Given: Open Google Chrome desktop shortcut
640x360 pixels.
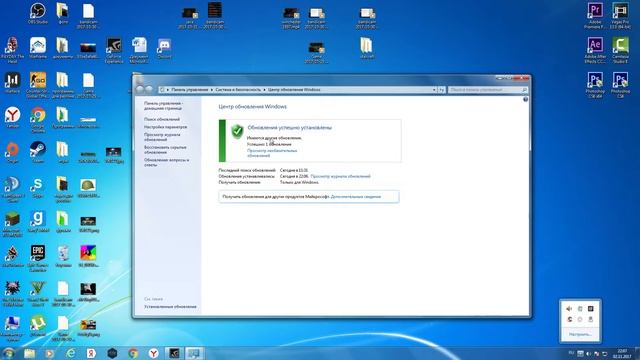Looking at the screenshot, I should [x=38, y=120].
